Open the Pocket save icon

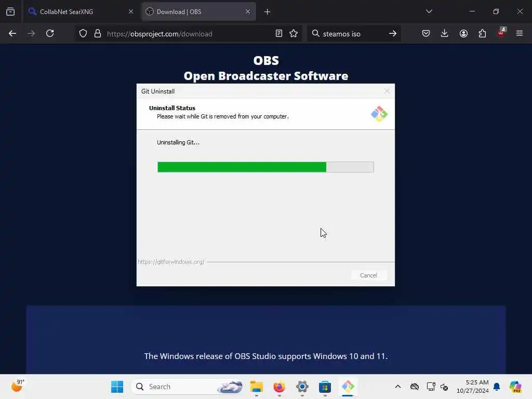[x=426, y=33]
